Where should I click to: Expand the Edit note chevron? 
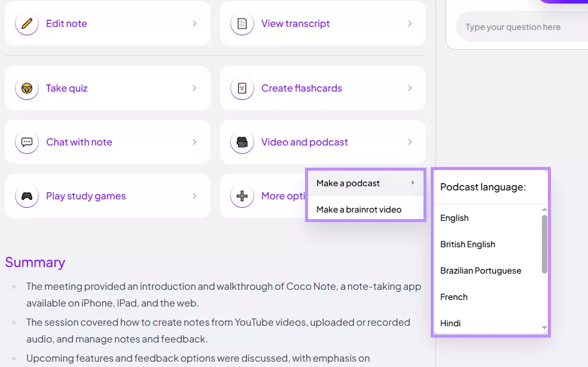point(195,23)
